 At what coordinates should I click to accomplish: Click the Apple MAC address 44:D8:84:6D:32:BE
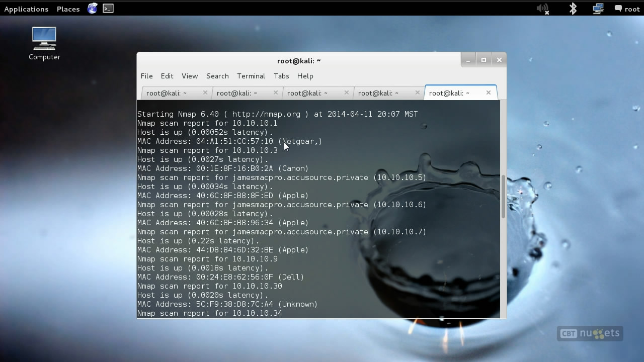[x=234, y=250]
